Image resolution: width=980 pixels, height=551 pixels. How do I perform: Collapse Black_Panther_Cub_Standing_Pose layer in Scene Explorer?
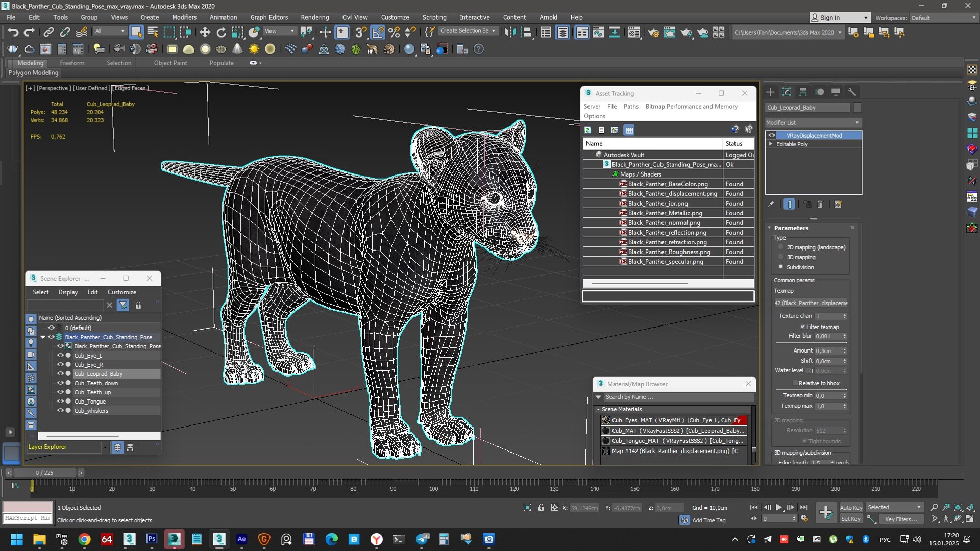(x=43, y=337)
